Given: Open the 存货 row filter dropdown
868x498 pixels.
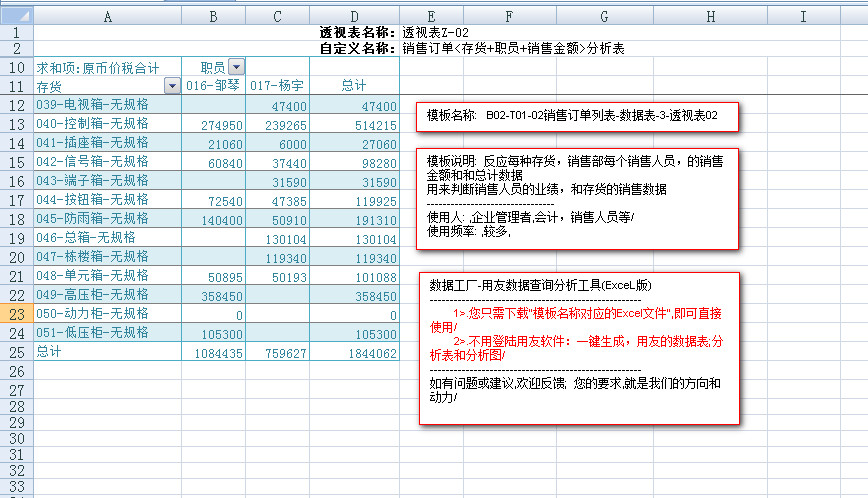Looking at the screenshot, I should coord(172,87).
